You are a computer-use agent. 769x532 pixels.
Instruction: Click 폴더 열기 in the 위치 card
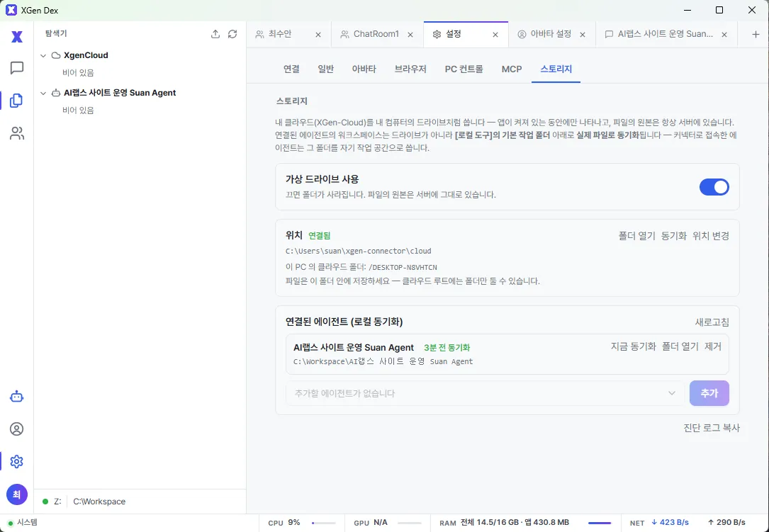click(636, 236)
